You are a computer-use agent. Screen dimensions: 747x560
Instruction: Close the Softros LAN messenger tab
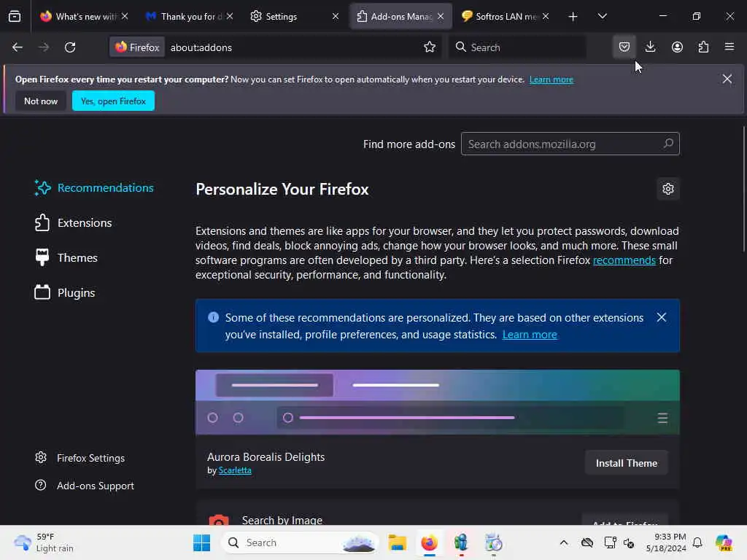(x=546, y=17)
